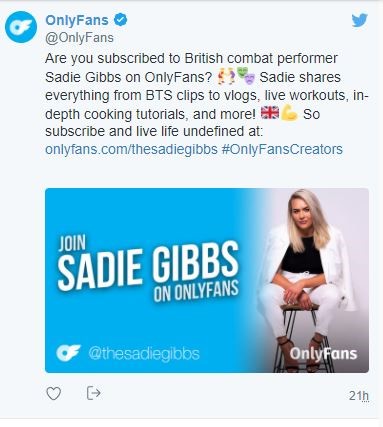Screen dimensions: 383x427
Task: Open the 21h timestamp
Action: (x=359, y=396)
